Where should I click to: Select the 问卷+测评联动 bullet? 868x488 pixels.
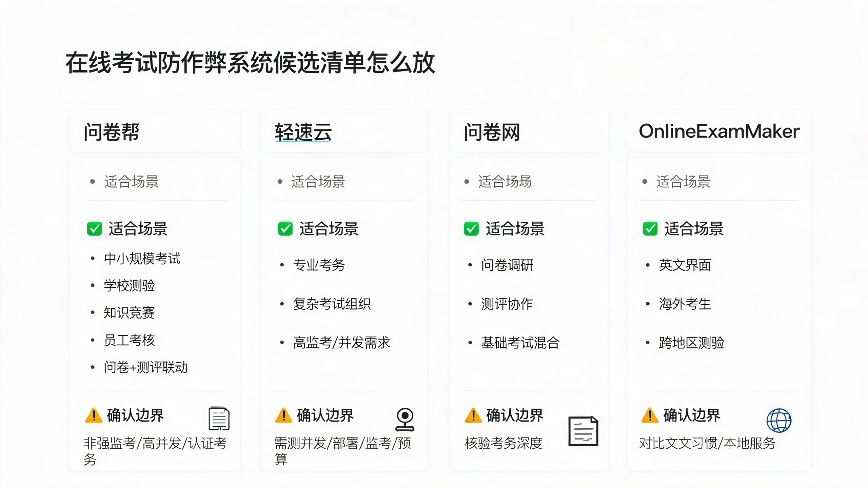coord(146,367)
